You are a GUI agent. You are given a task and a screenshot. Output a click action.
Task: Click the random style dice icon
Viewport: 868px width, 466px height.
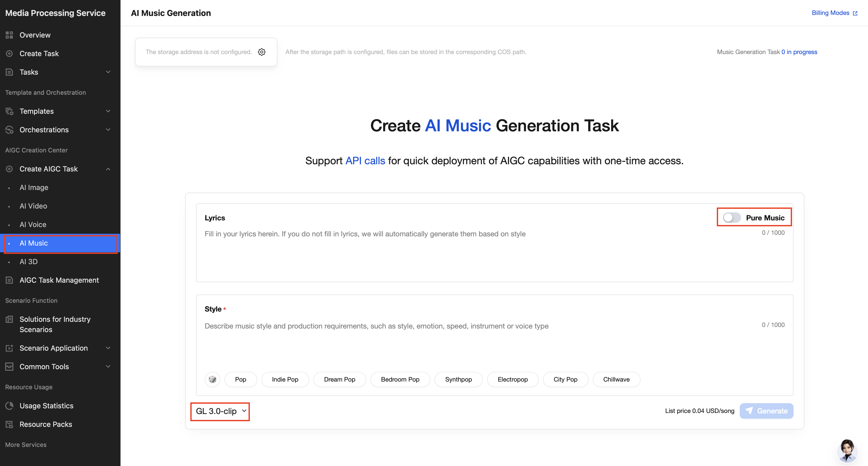[x=212, y=379]
